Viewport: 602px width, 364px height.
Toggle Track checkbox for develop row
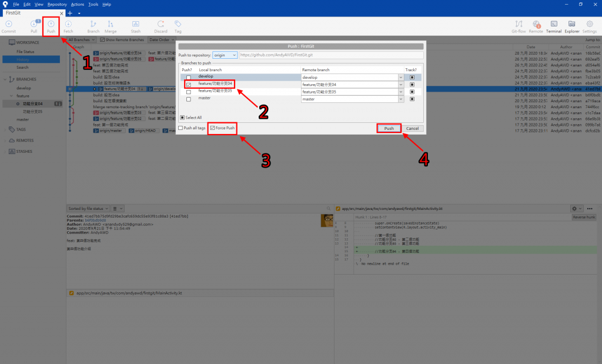412,77
